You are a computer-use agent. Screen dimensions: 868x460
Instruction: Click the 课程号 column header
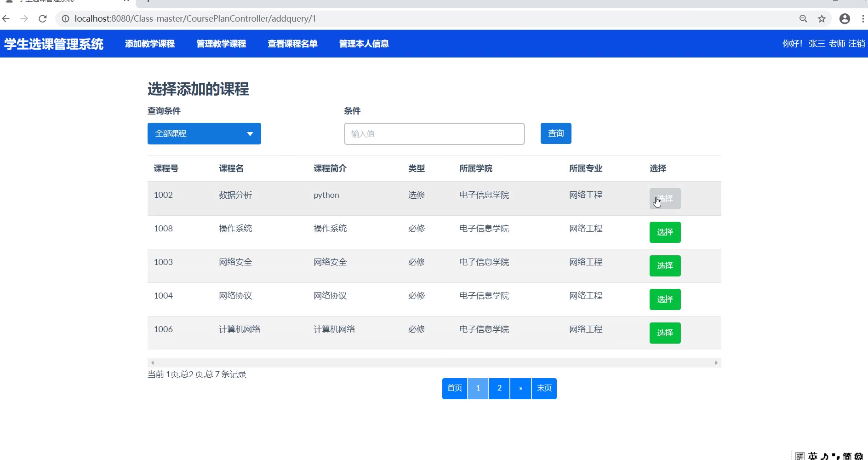tap(166, 168)
